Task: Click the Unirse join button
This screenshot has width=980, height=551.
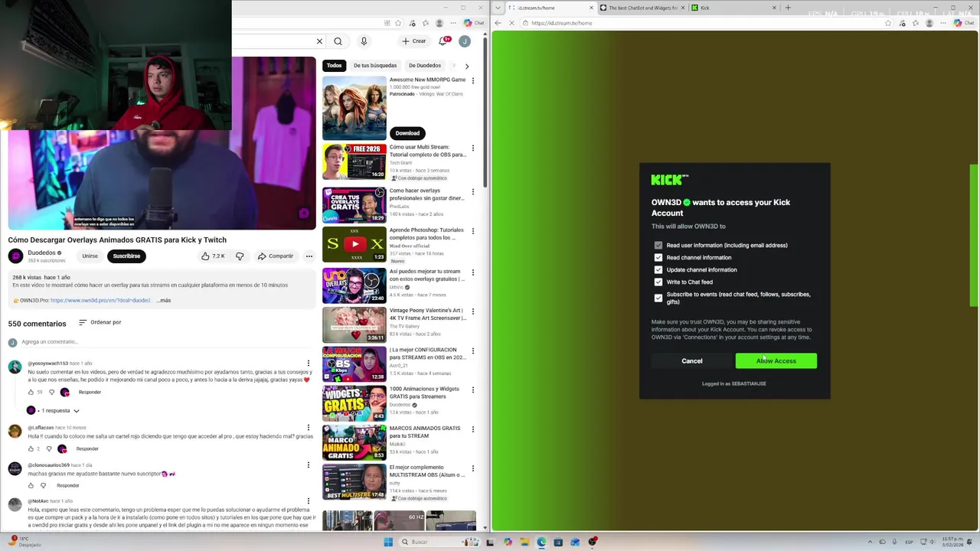Action: (90, 256)
